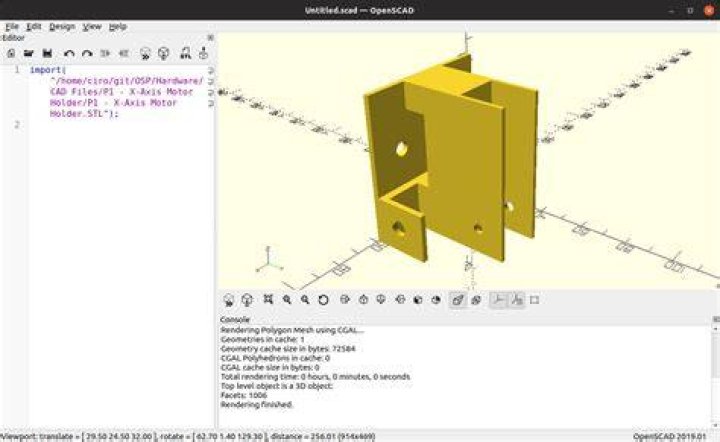Screen dimensions: 720x442
Task: Click the OpenSCAD version label in the status bar
Action: point(669,436)
